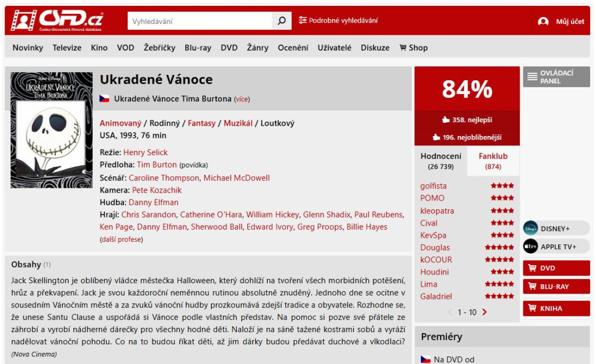Open '358. nejlepší' ranking

467,120
